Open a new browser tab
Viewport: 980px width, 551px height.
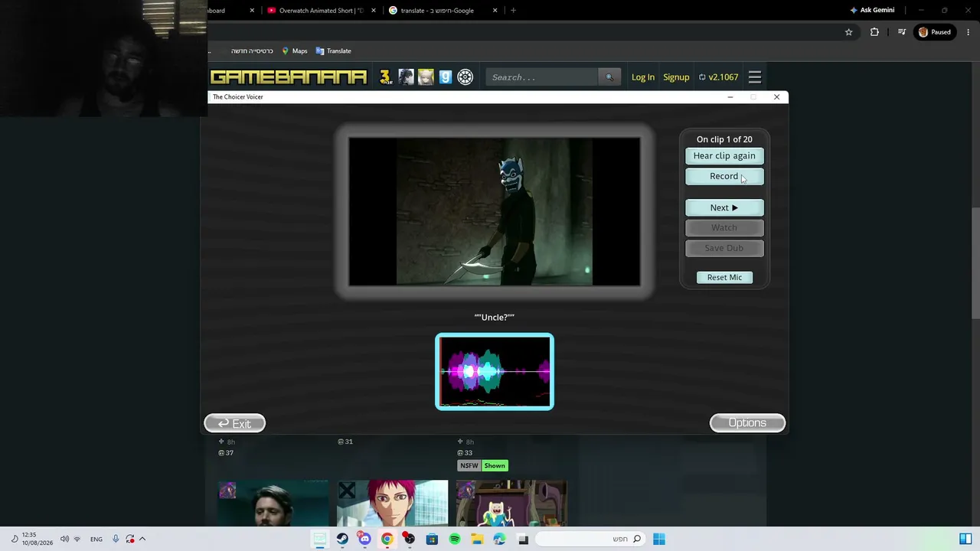(513, 11)
